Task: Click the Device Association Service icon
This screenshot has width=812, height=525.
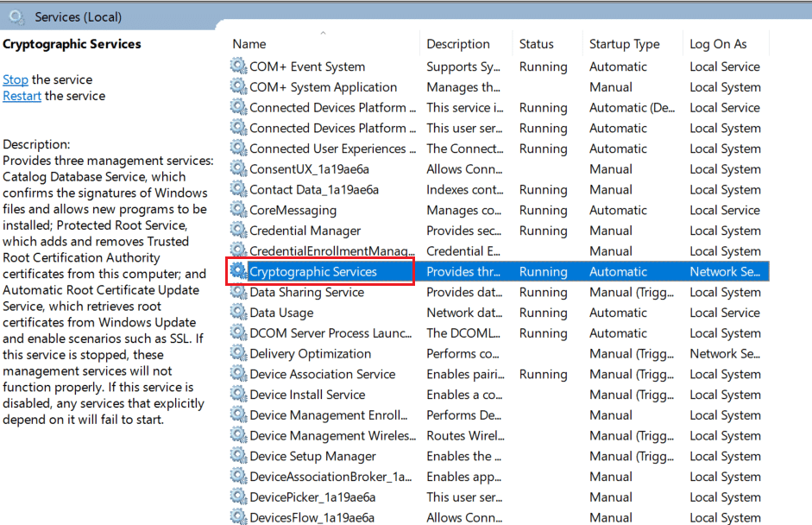Action: point(238,374)
